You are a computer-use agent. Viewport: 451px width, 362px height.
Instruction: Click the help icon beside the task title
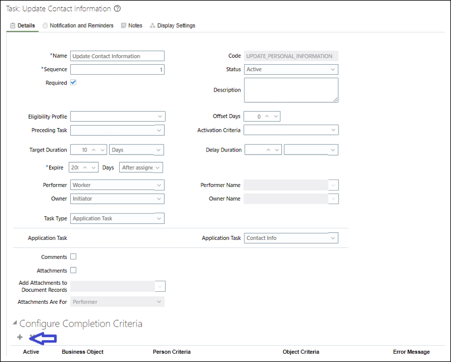(117, 9)
